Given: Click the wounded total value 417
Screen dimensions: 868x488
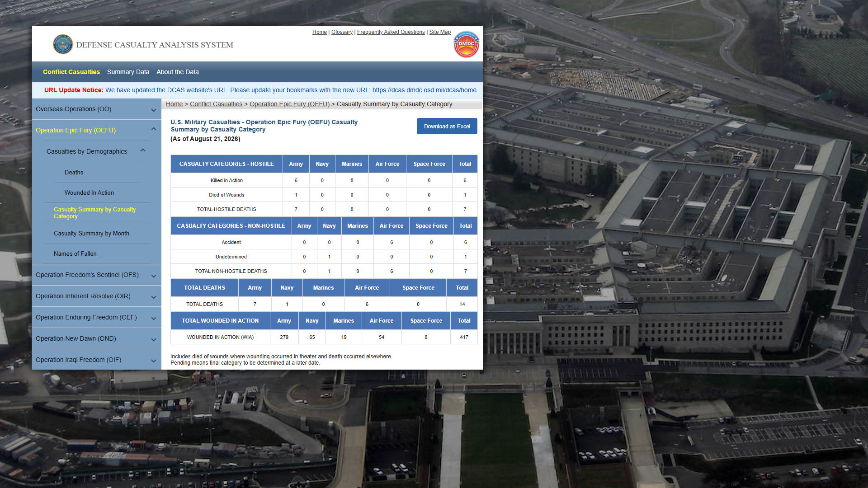Looking at the screenshot, I should tap(464, 337).
